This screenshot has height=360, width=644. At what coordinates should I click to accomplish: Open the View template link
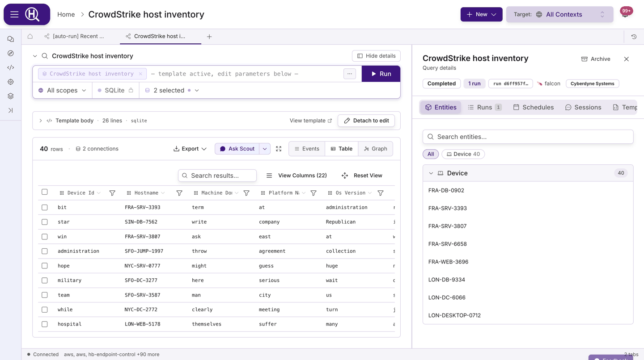tap(311, 121)
